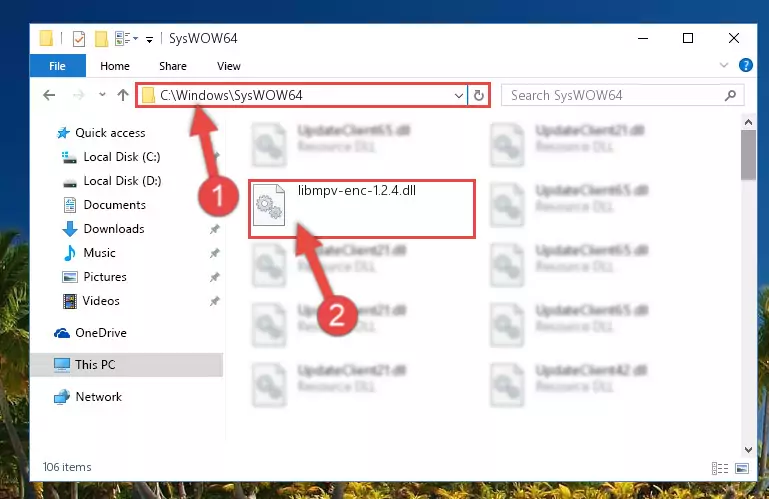Click the pin icon next to Downloads
Viewport: 769px width, 499px height.
point(214,229)
